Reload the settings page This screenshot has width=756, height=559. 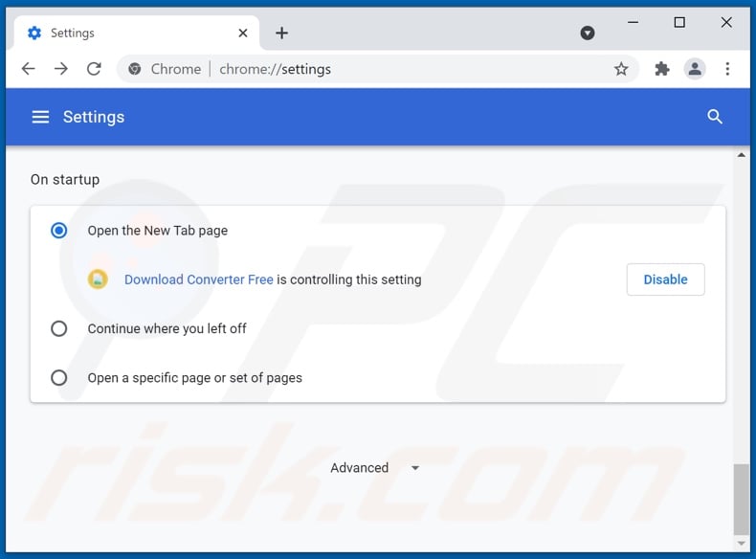(x=94, y=69)
